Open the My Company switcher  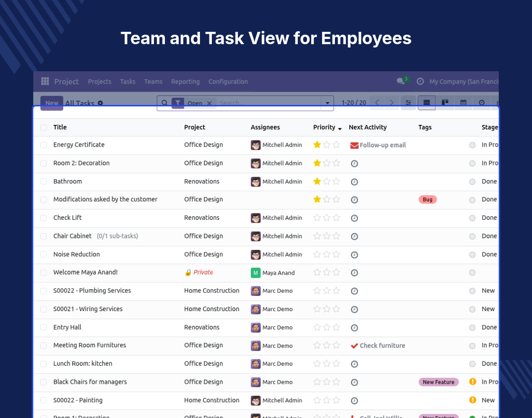[x=464, y=81]
